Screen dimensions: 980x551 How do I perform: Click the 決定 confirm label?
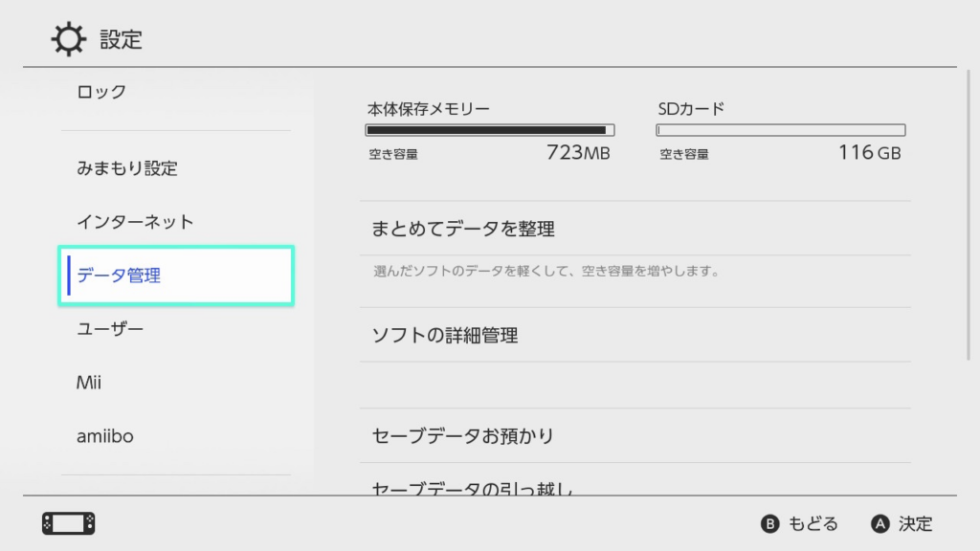point(914,523)
